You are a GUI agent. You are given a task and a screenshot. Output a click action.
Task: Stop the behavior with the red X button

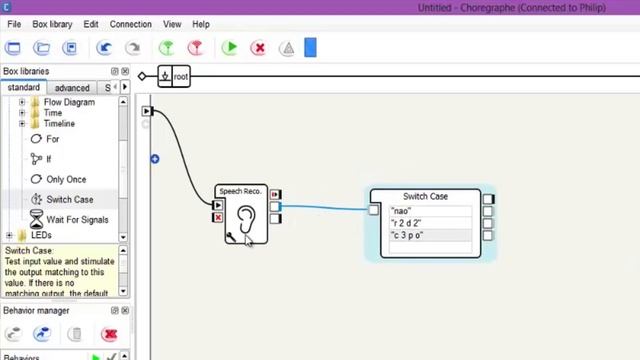point(258,48)
